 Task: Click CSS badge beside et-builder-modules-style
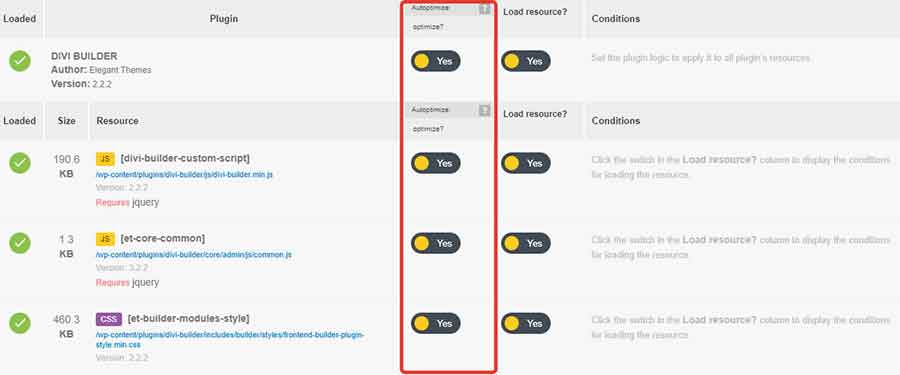click(x=108, y=319)
